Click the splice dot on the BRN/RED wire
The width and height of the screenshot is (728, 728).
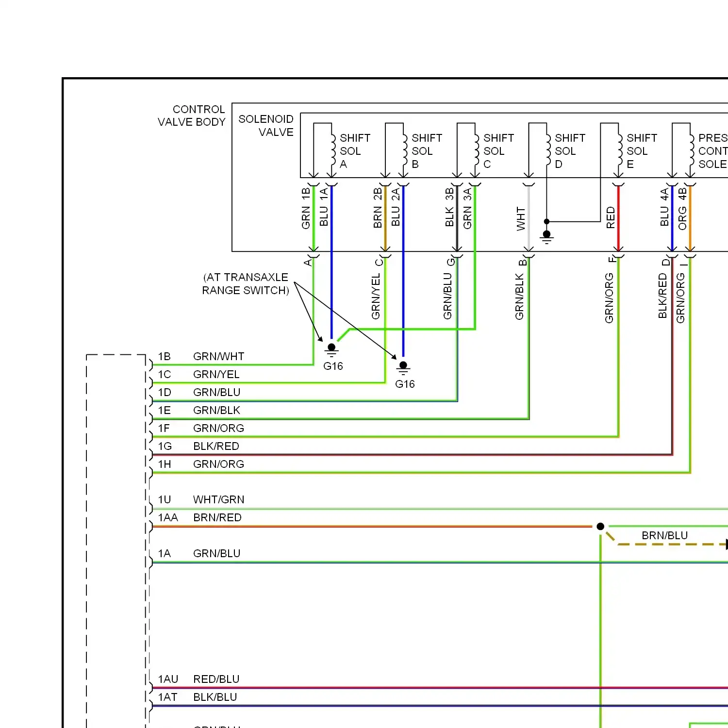click(600, 527)
